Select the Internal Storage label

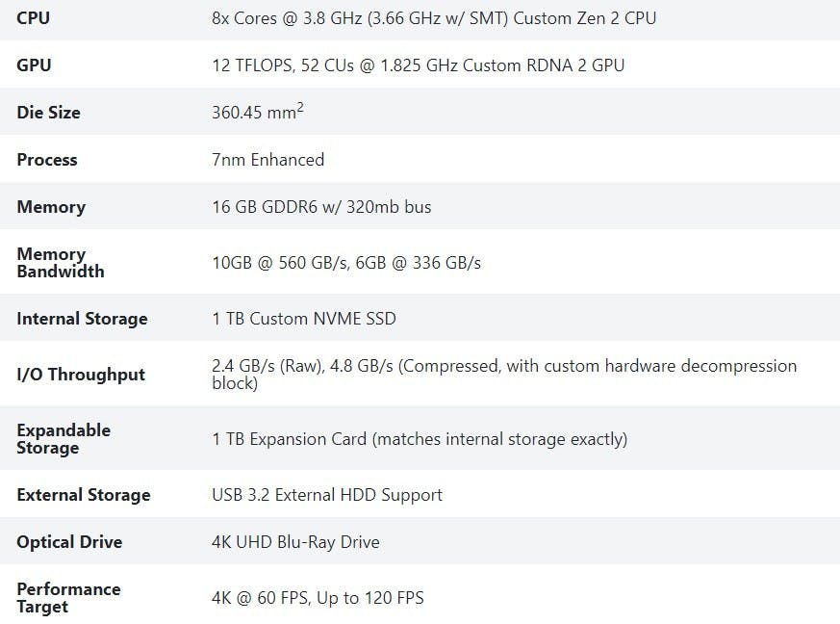pyautogui.click(x=82, y=319)
